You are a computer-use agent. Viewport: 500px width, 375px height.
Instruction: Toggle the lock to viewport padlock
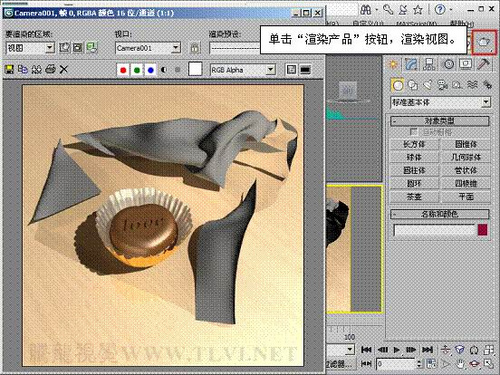[195, 48]
